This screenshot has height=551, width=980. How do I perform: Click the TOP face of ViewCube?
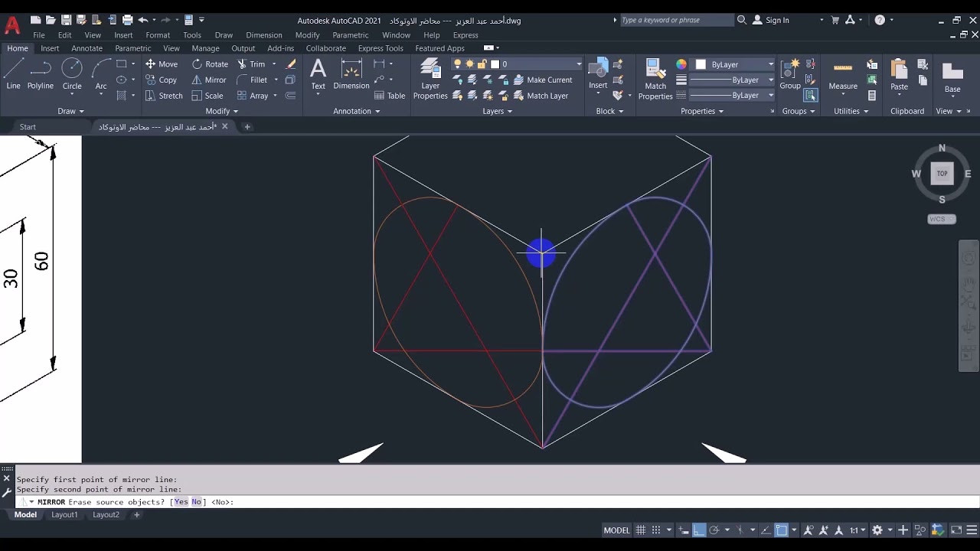tap(942, 174)
